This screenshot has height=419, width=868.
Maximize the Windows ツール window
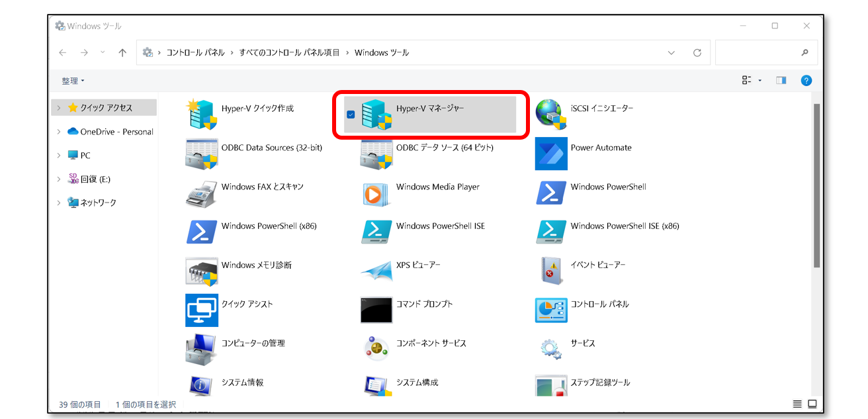775,26
